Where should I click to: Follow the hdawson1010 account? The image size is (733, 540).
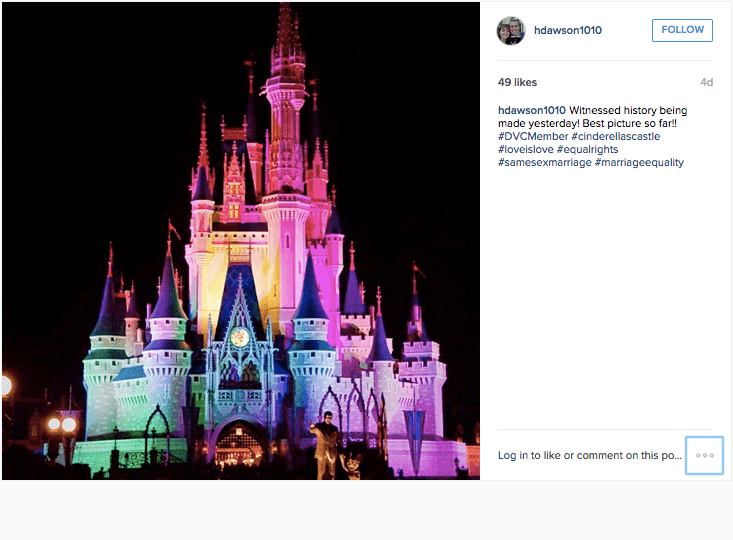(682, 30)
